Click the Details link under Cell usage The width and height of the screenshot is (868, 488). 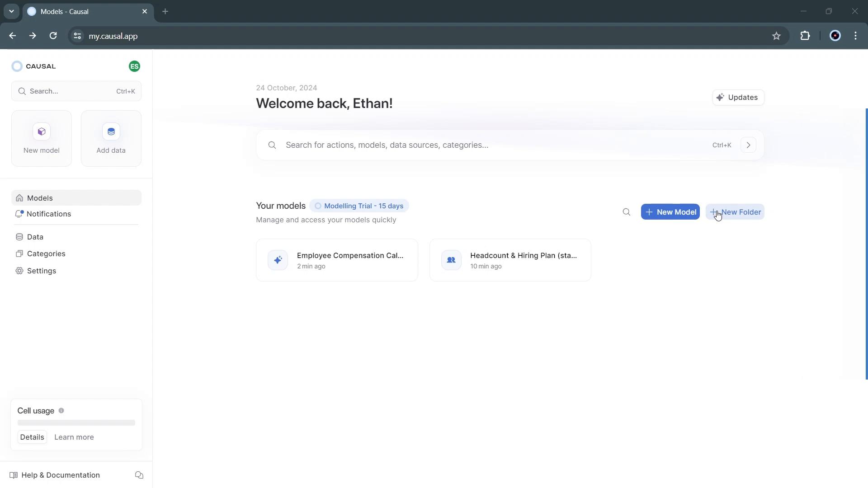pos(32,437)
